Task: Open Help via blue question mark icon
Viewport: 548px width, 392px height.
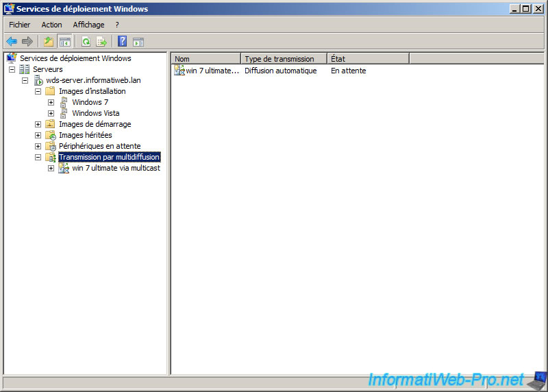Action: point(123,42)
